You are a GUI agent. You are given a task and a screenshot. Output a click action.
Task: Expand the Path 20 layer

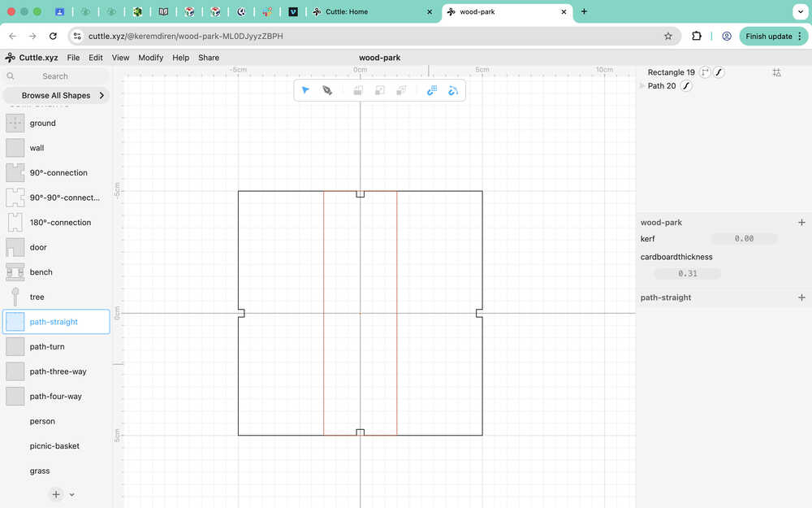pos(642,85)
